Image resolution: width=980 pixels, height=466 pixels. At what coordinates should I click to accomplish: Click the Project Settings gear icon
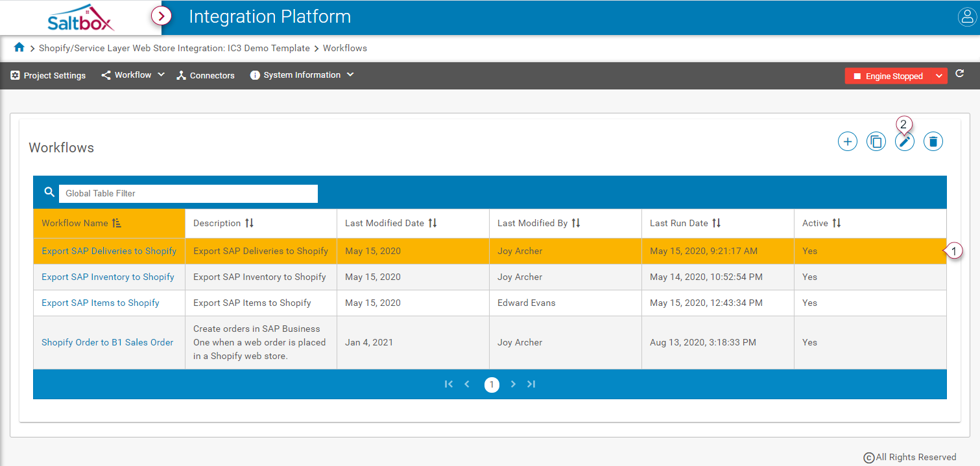(16, 75)
